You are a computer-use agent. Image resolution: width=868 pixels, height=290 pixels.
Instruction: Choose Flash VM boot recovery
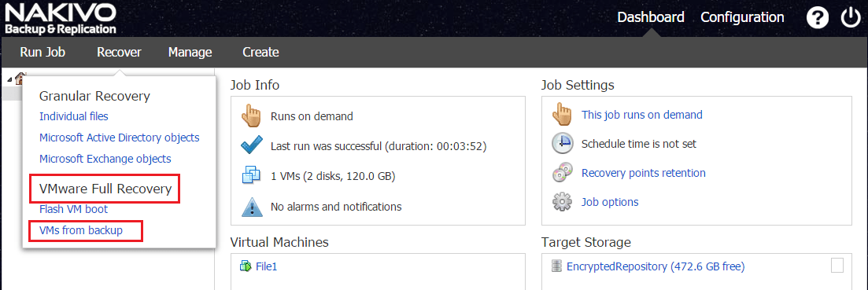(x=74, y=209)
